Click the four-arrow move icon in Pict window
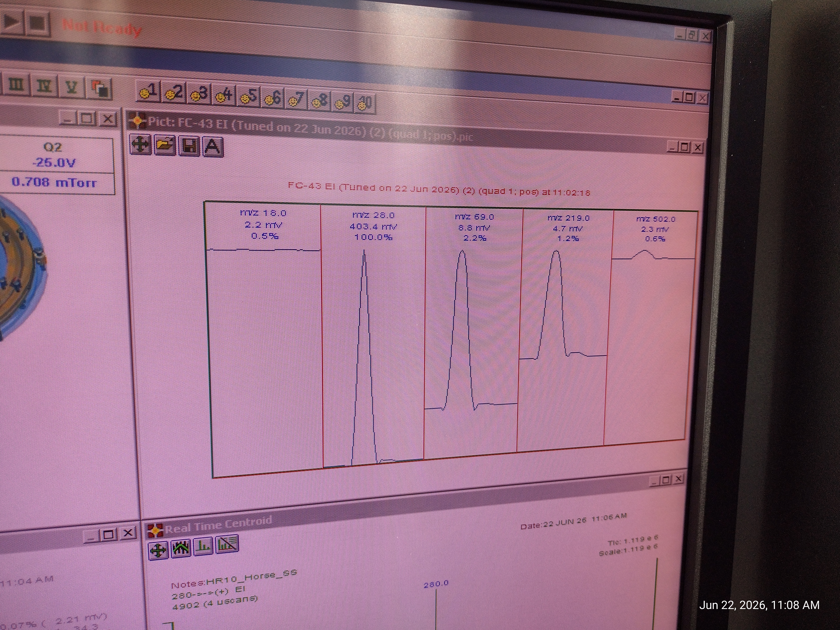 [140, 145]
